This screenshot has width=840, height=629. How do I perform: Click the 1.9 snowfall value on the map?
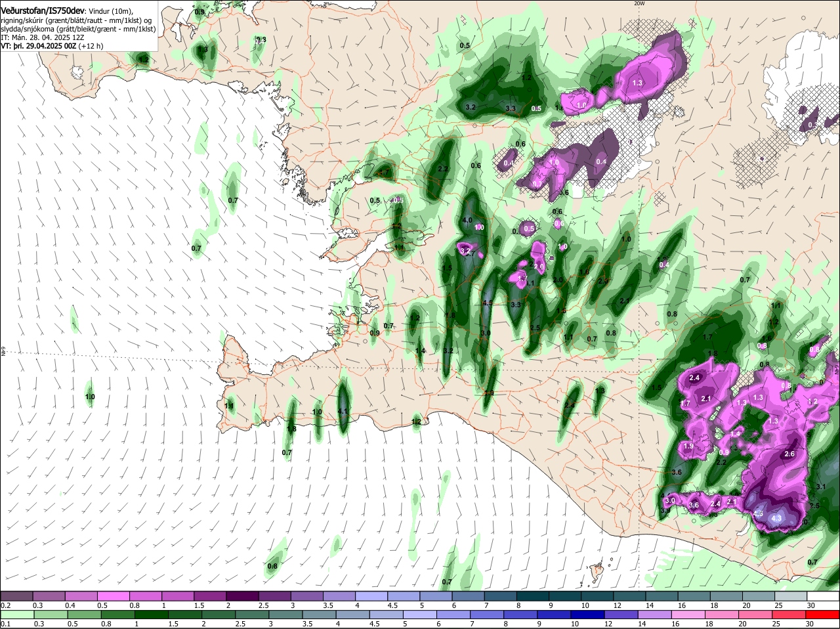(x=688, y=446)
